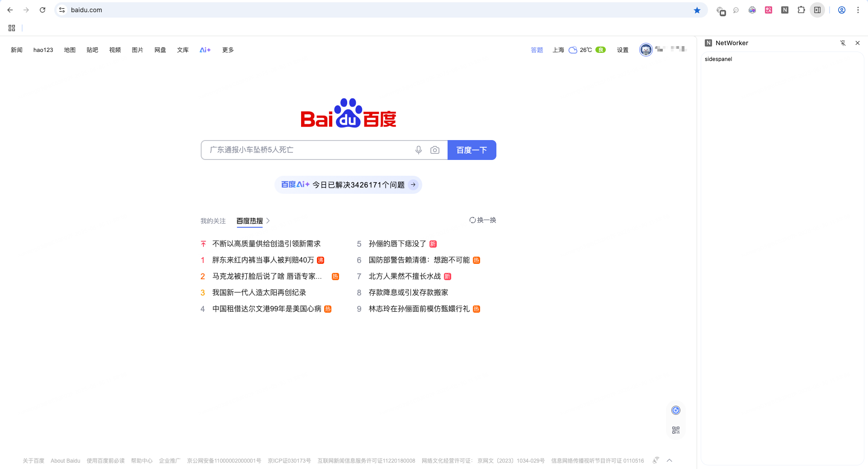Open the Extensions puzzle icon
868x469 pixels.
coord(801,10)
